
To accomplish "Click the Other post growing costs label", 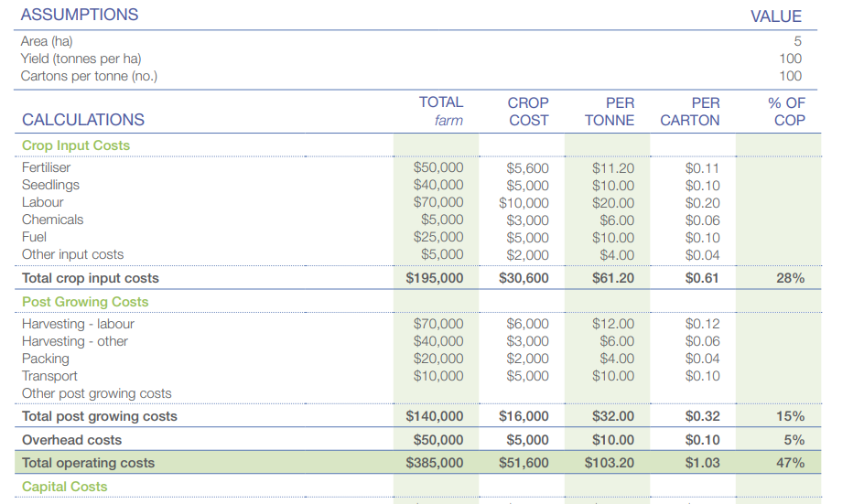I will pyautogui.click(x=97, y=393).
